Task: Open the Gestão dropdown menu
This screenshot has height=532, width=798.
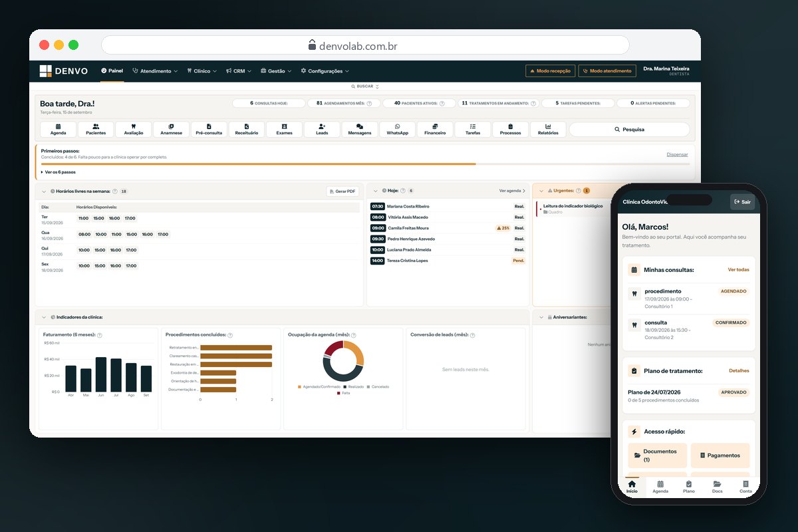Action: click(276, 71)
